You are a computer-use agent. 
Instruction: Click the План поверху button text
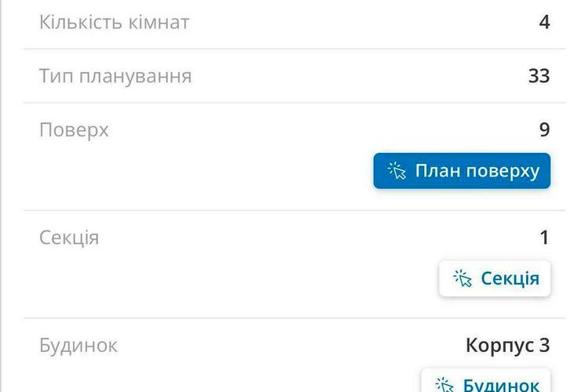(x=477, y=172)
